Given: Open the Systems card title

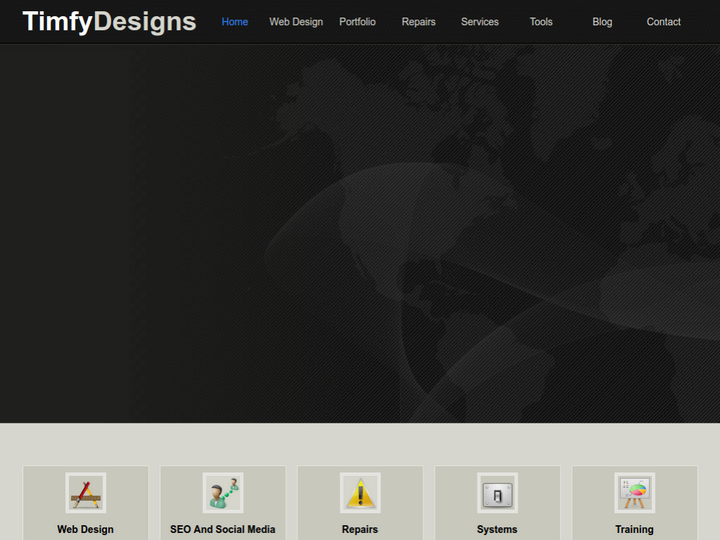Looking at the screenshot, I should click(497, 529).
